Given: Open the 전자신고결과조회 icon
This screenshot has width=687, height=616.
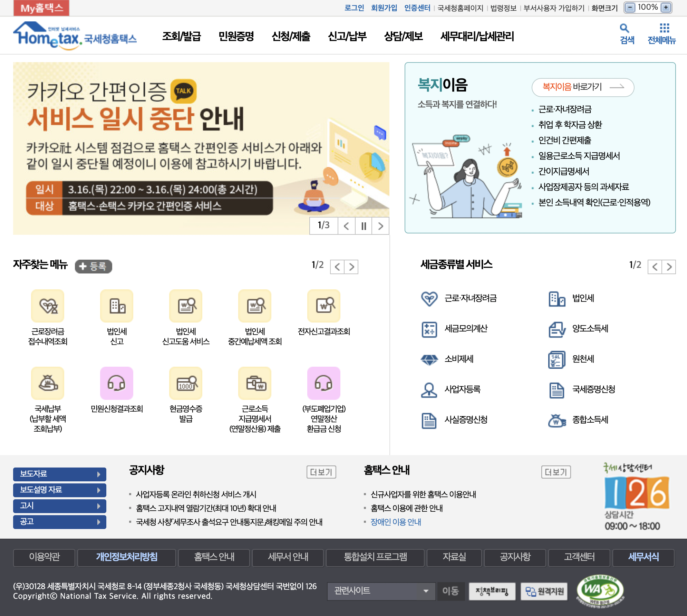Looking at the screenshot, I should (324, 306).
